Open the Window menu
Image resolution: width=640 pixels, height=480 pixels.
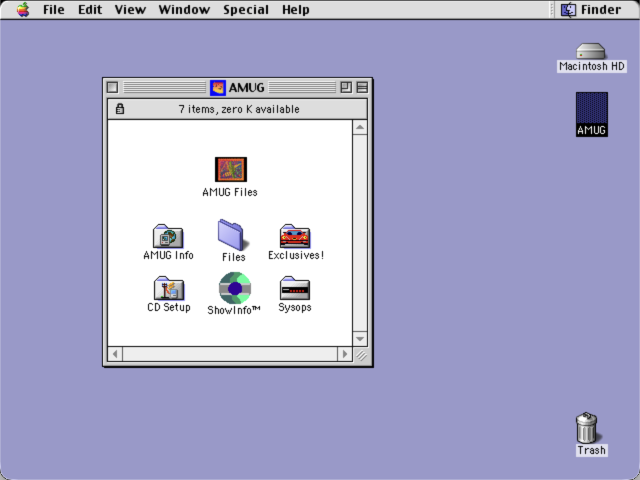pyautogui.click(x=184, y=9)
